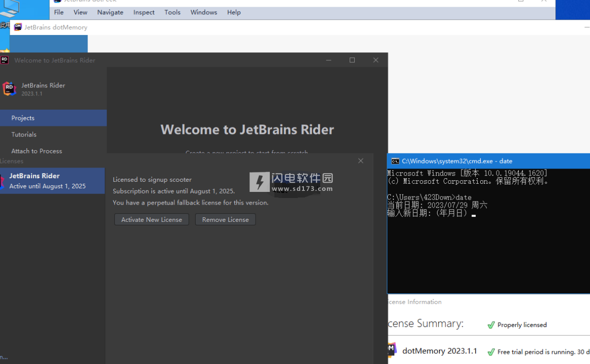Click the perpetual fallback license text
The height and width of the screenshot is (364, 590).
191,202
